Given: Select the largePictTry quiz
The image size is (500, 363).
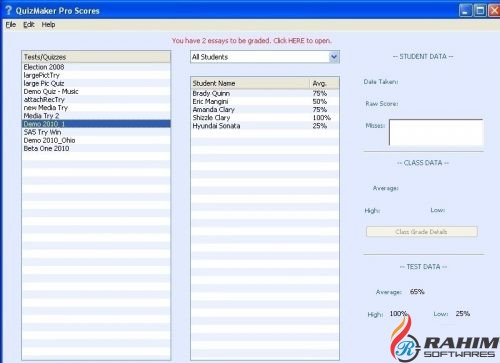Looking at the screenshot, I should [96, 75].
